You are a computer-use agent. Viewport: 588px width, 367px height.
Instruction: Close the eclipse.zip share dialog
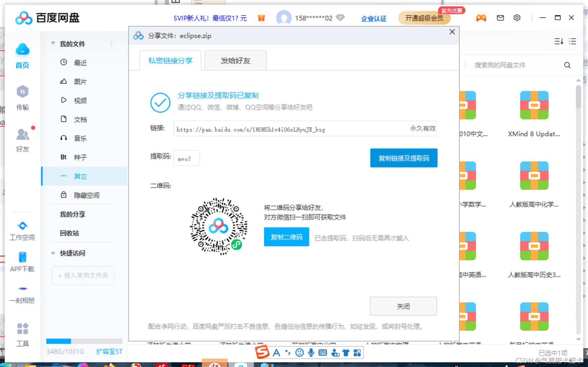[452, 32]
